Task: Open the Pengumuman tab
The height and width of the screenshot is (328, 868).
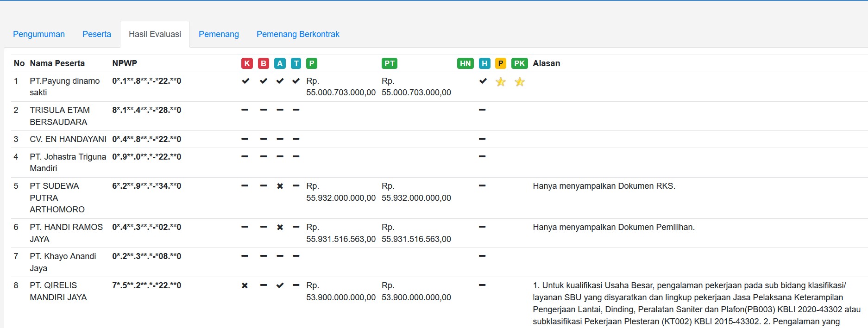Action: (39, 34)
